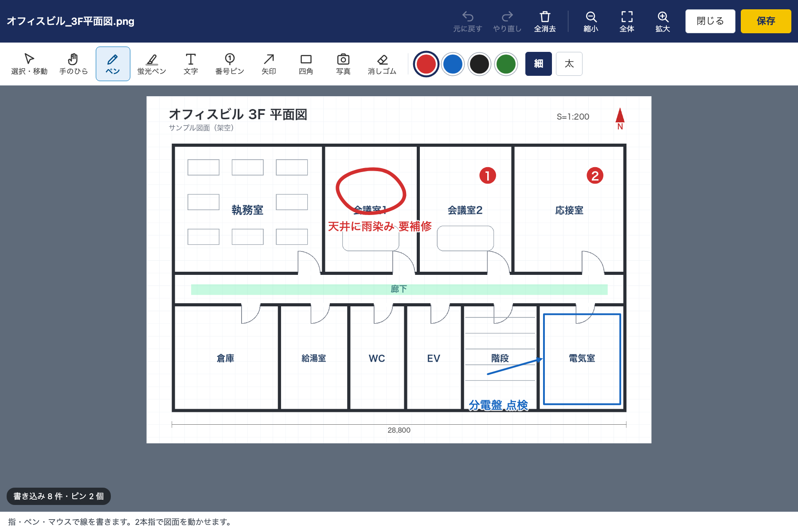Screen dimensions: 798x532
Task: Pick the 文字 text tool
Action: [191, 64]
